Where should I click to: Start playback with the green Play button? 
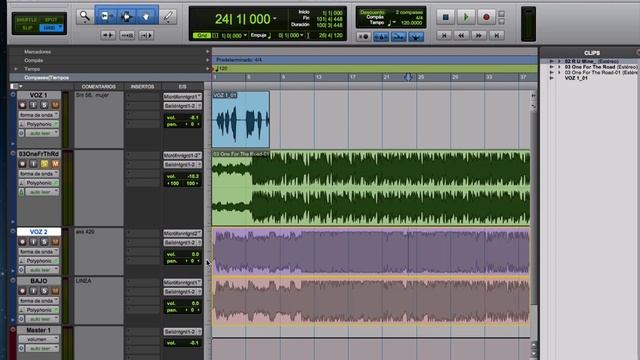pos(466,17)
